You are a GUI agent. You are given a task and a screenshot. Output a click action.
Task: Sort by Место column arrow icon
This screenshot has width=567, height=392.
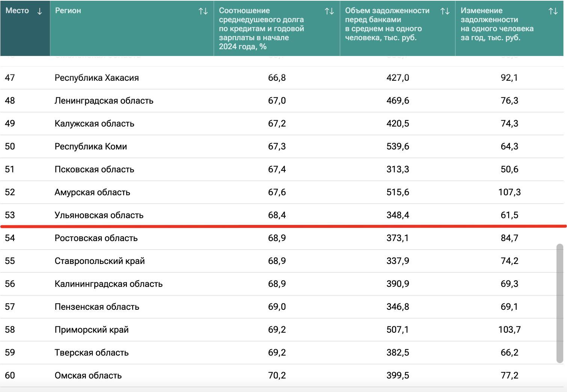(39, 11)
